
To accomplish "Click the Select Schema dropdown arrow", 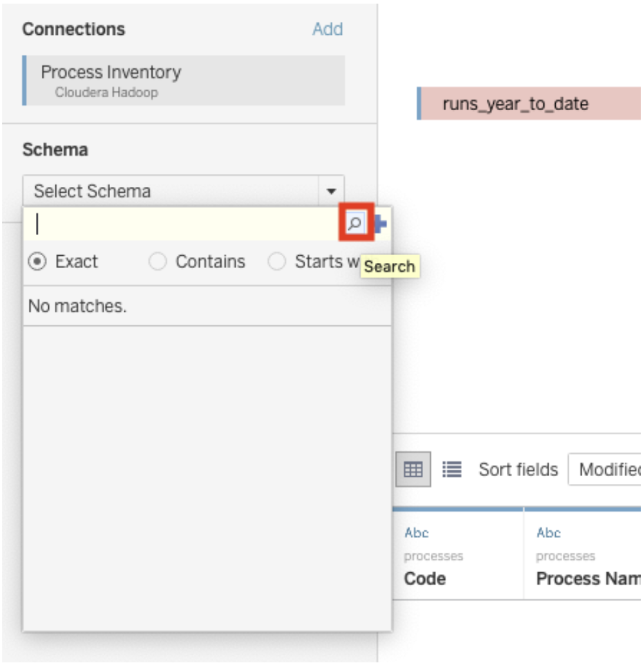I will click(331, 191).
